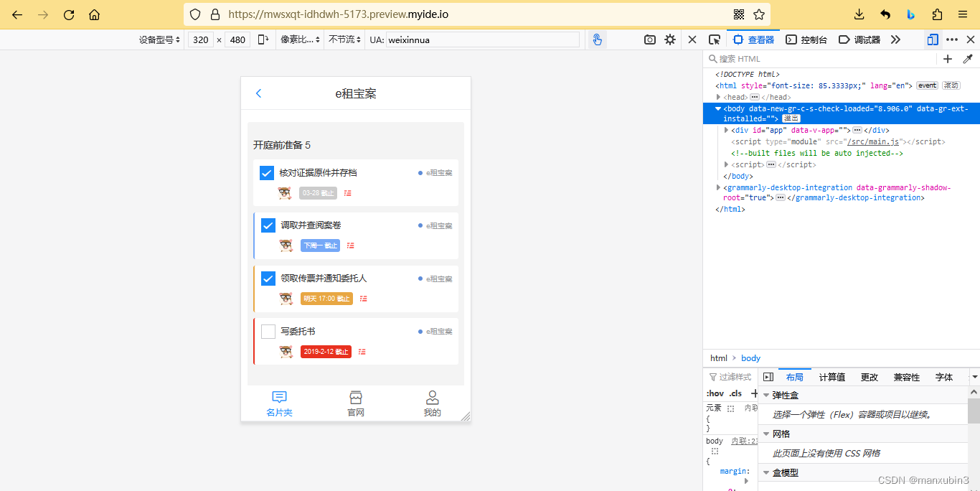The height and width of the screenshot is (491, 980).
Task: Open the sidebar tabs overflow dropdown arrow
Action: (974, 377)
